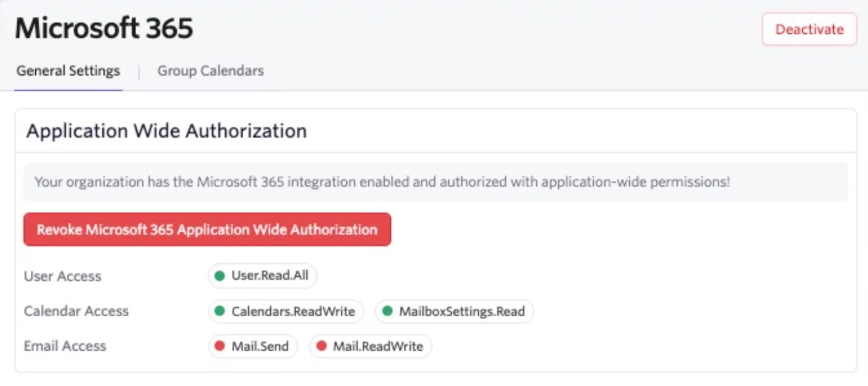Click the Mail.Send permission badge
868x386 pixels.
click(x=253, y=346)
